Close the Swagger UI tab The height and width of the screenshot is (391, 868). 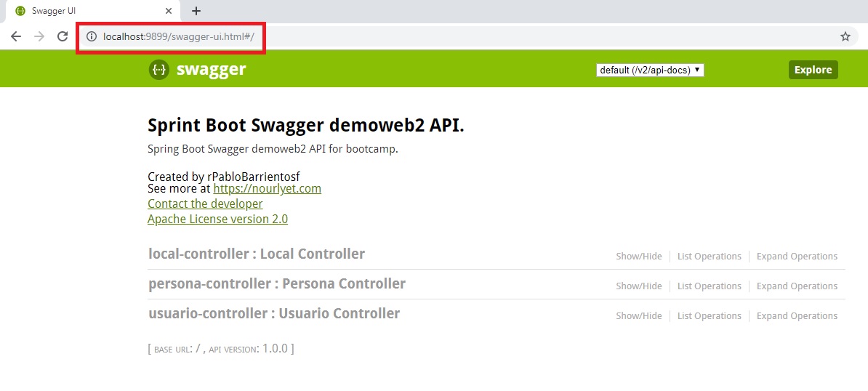point(169,10)
